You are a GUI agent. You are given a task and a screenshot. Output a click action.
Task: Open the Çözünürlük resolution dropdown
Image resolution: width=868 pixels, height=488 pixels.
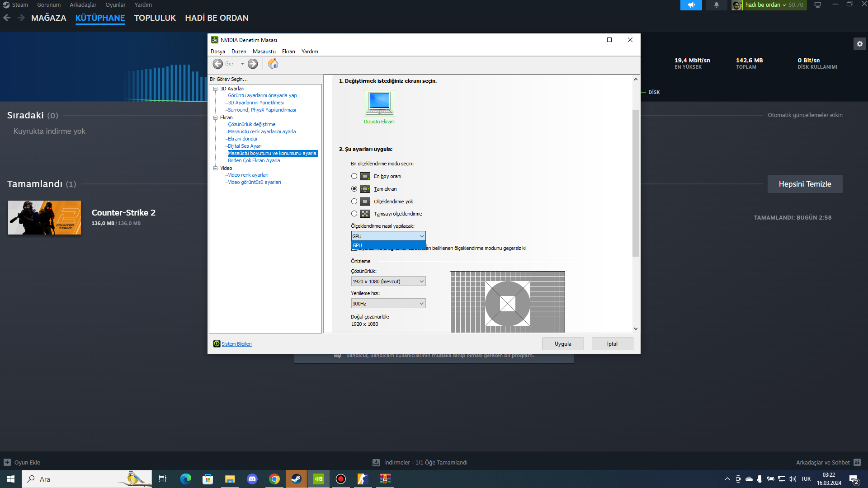pos(388,282)
